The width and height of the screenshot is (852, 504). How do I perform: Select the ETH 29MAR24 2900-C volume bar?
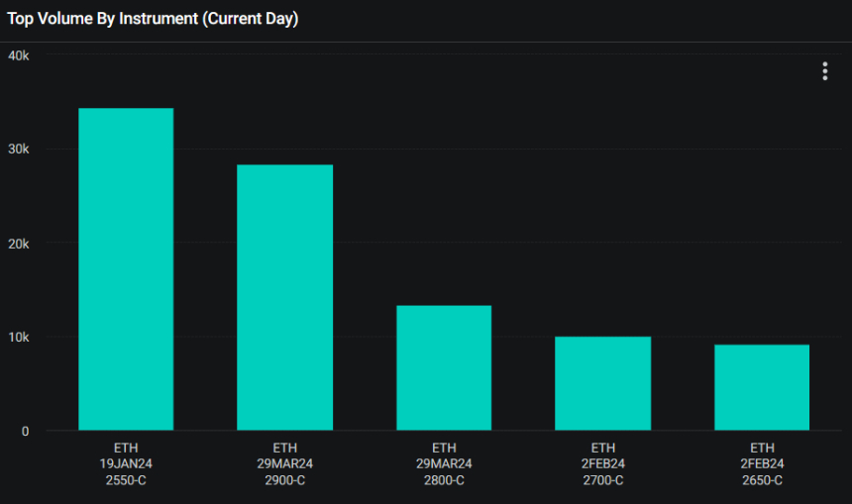tap(284, 297)
